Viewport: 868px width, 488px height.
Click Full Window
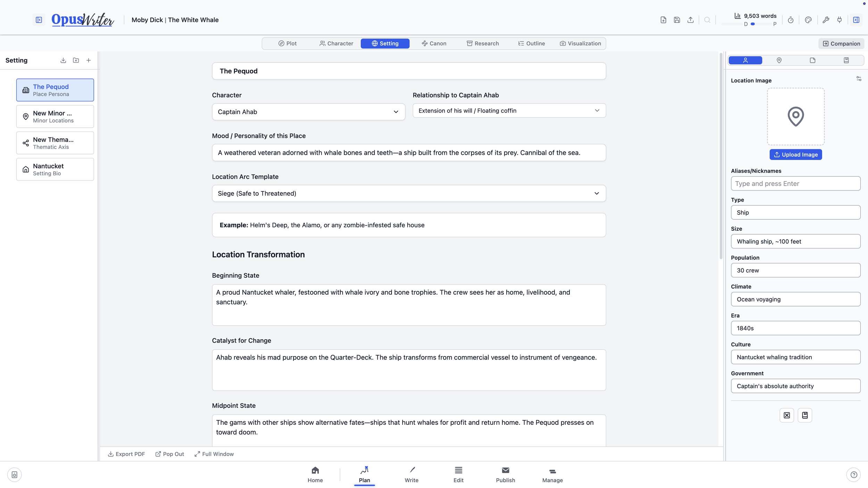point(214,454)
